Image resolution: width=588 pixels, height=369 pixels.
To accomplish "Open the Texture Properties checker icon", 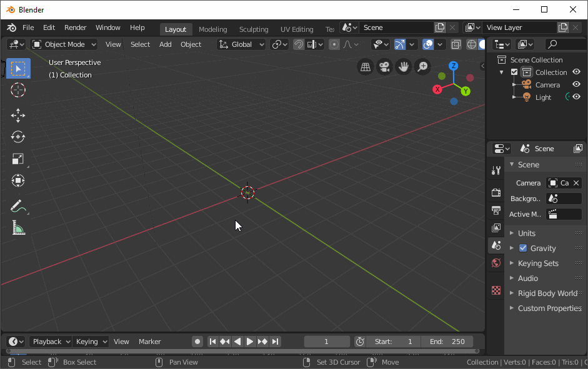I will click(x=495, y=290).
